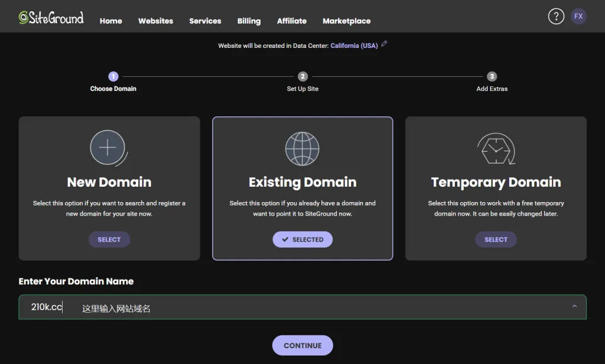Jump to step 2 Set Up Site
This screenshot has width=605, height=364.
tap(302, 76)
